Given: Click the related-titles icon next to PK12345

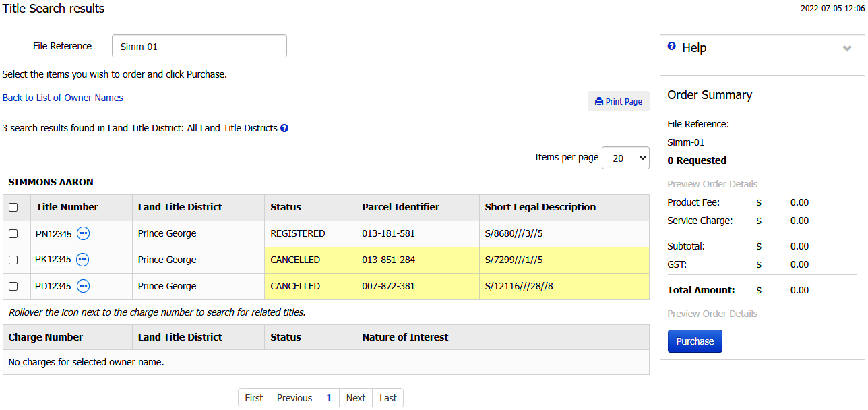Looking at the screenshot, I should click(82, 260).
